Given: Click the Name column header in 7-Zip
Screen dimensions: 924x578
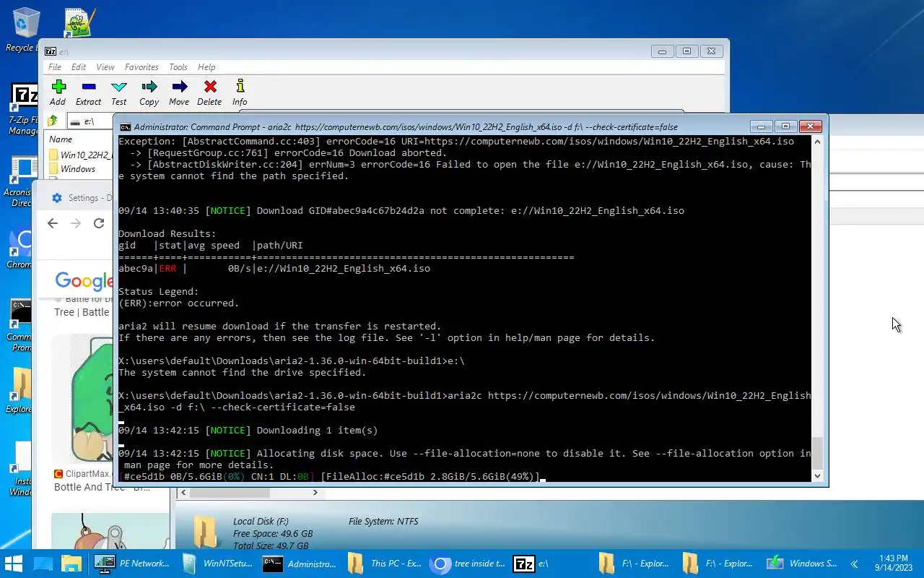Looking at the screenshot, I should (x=61, y=139).
